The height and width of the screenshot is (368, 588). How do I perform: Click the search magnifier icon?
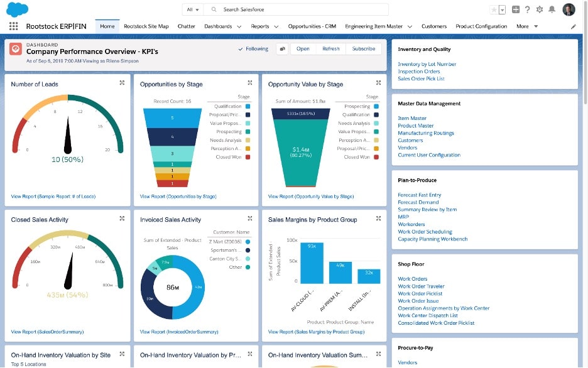point(214,9)
